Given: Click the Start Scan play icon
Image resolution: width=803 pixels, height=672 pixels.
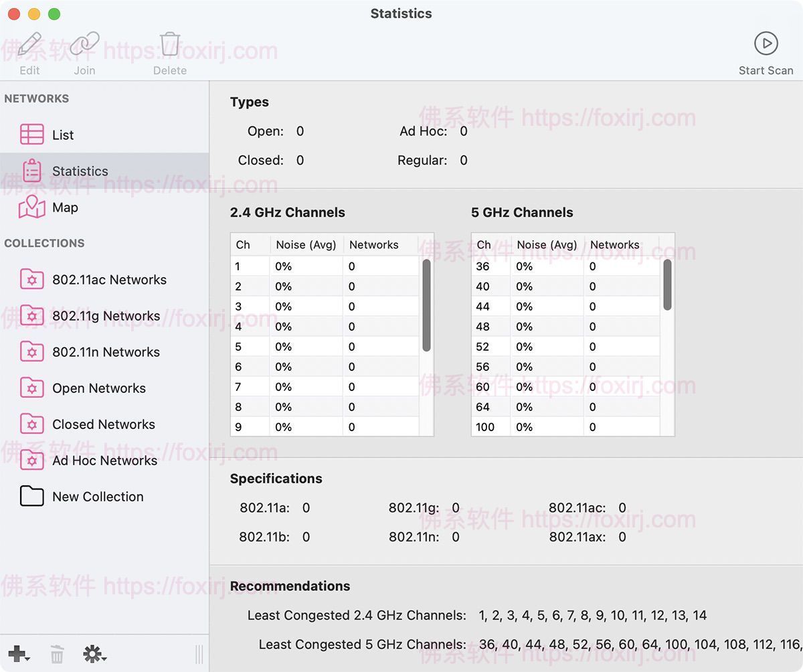Looking at the screenshot, I should click(766, 44).
